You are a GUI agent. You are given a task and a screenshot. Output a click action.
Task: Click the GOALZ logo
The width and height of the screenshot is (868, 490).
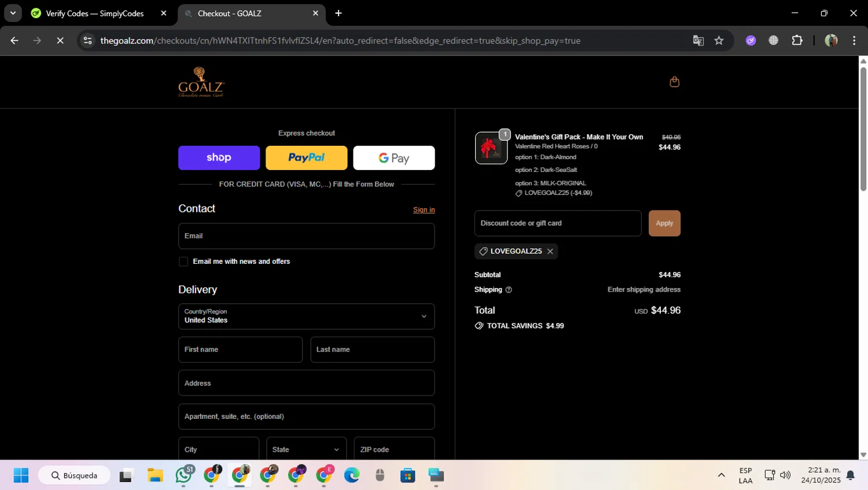[x=201, y=82]
